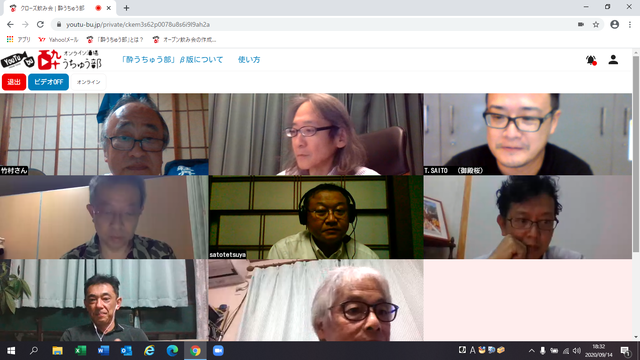Click the camera permission icon in address bar
640x360 pixels.
[x=581, y=24]
